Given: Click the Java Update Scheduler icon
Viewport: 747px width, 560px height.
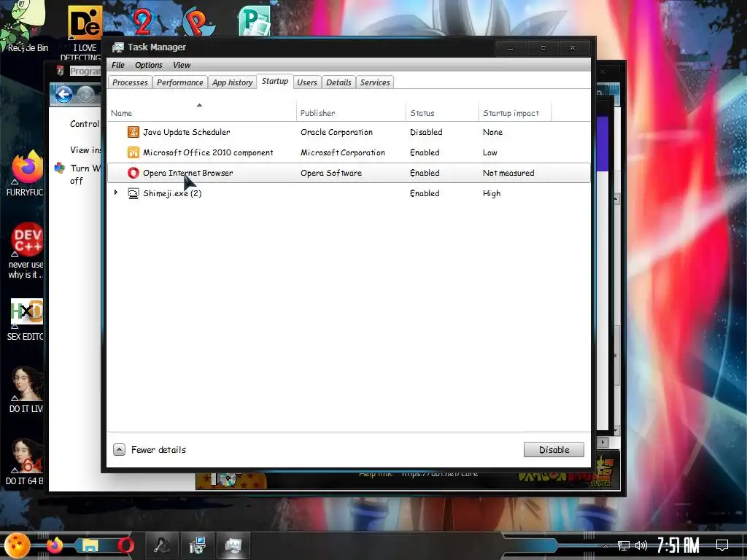Looking at the screenshot, I should tap(133, 132).
